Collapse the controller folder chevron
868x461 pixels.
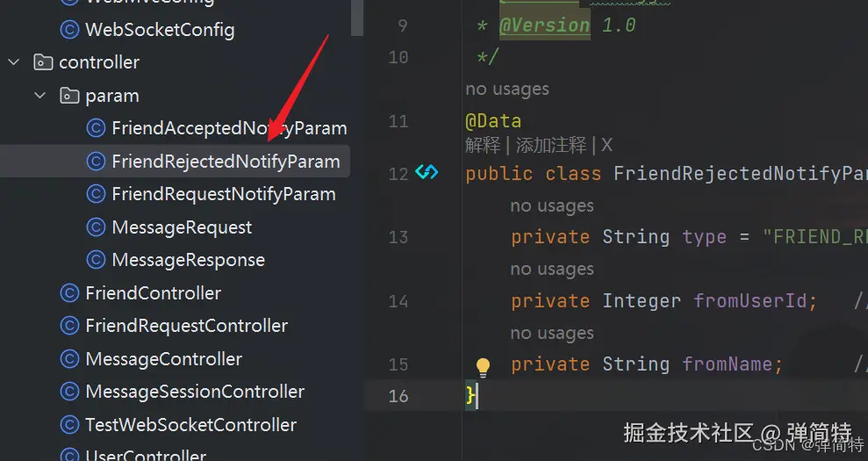(x=14, y=62)
